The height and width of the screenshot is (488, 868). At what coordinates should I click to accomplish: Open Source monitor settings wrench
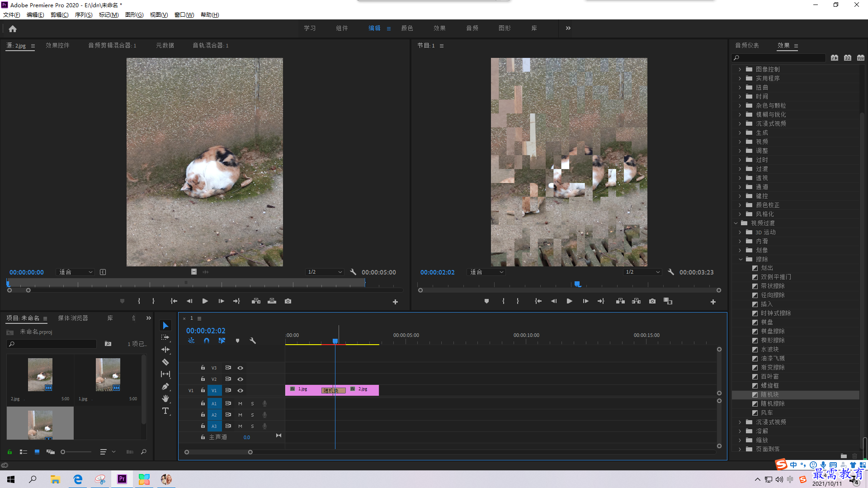coord(353,272)
